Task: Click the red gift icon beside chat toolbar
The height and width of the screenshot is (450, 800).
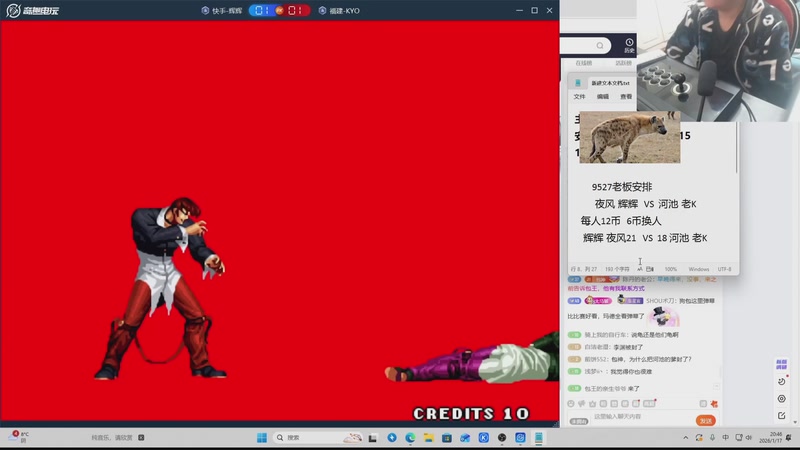Action: 714,404
